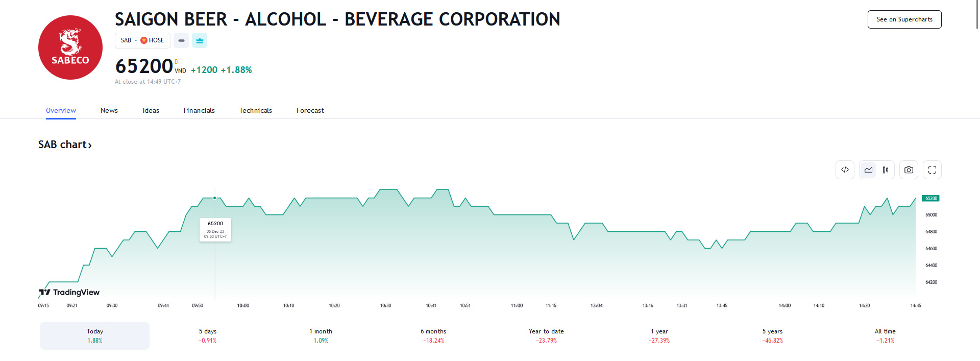Viewport: 980px width, 361px height.
Task: Select the 1 year performance range
Action: point(659,335)
